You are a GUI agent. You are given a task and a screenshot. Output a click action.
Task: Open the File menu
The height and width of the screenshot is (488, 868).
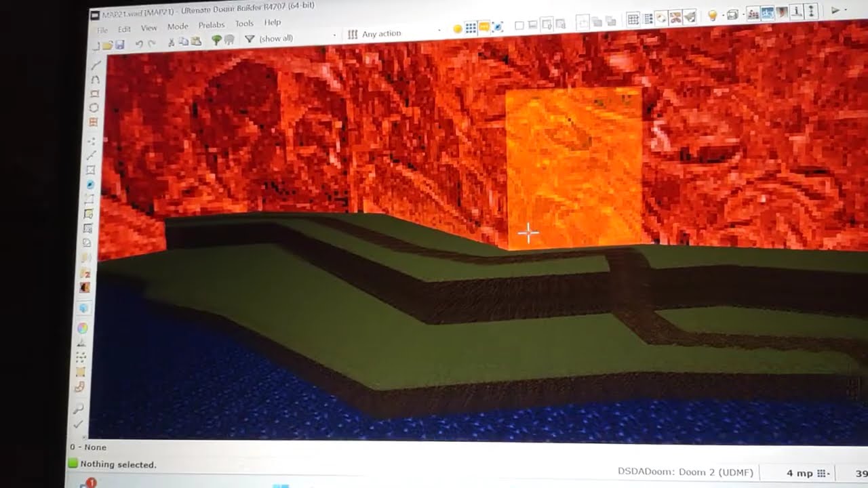coord(102,30)
